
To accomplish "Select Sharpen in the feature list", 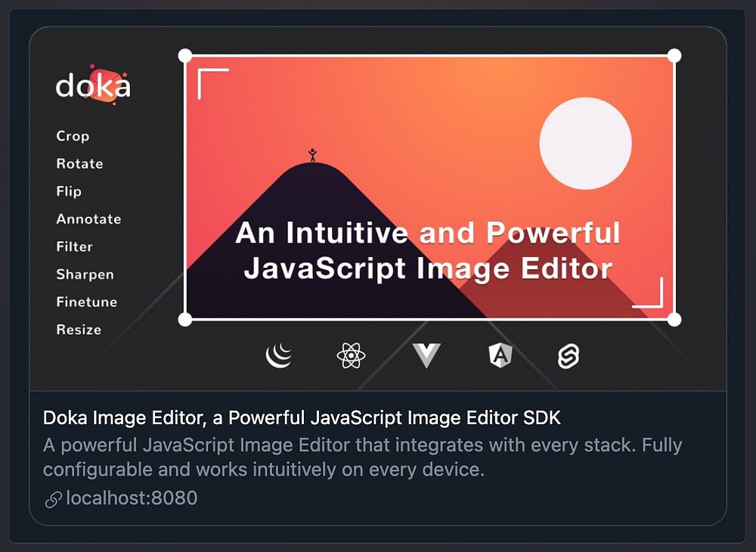I will point(85,274).
